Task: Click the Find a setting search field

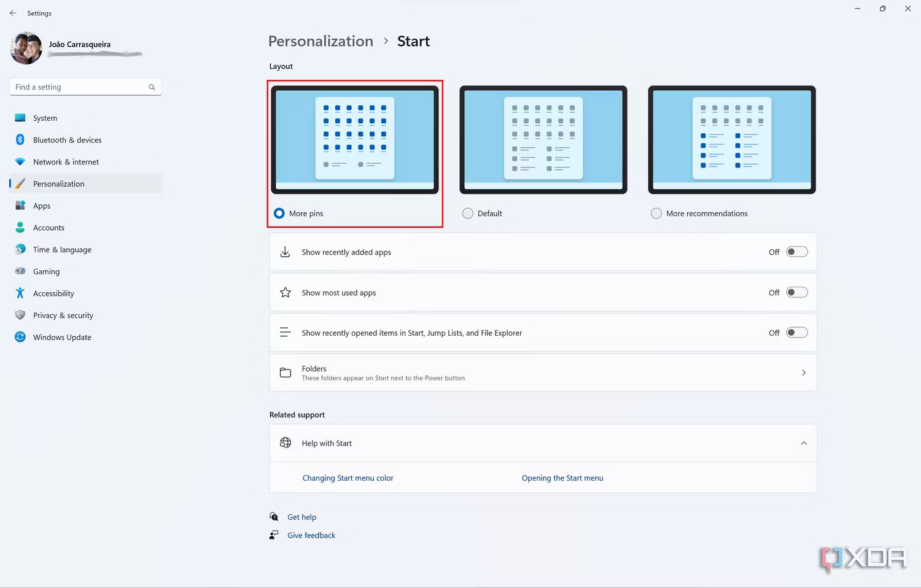Action: click(85, 87)
